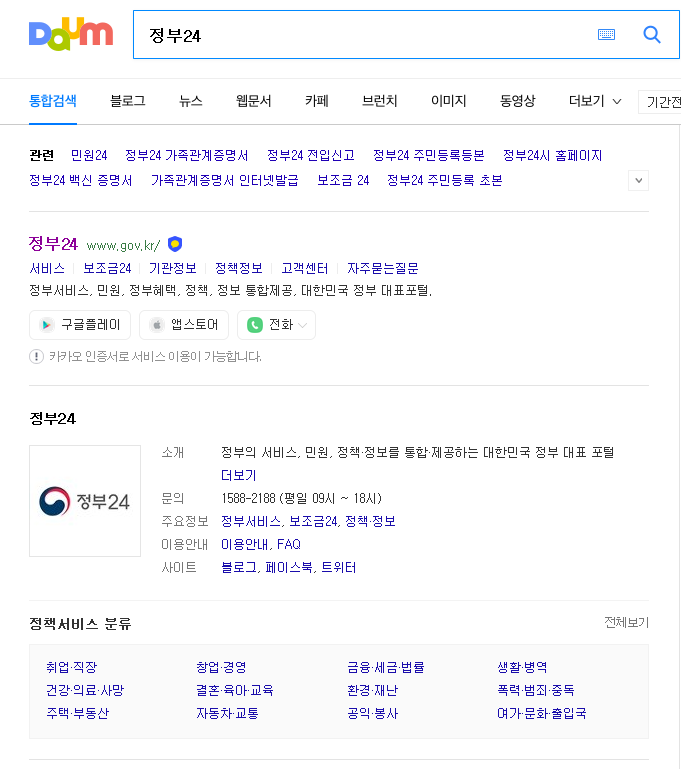The height and width of the screenshot is (769, 681).
Task: Click related search 정부24 백신 증명서
Action: (x=80, y=180)
